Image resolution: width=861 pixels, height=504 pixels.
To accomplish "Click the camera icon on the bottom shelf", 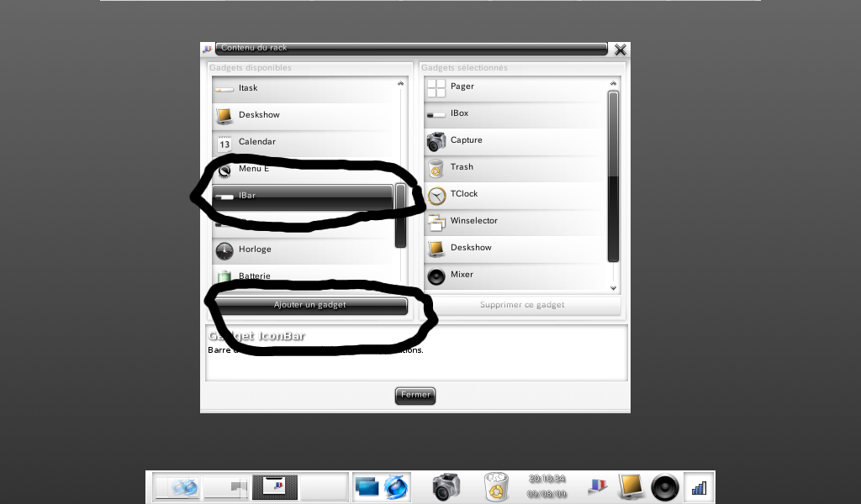I will point(446,486).
